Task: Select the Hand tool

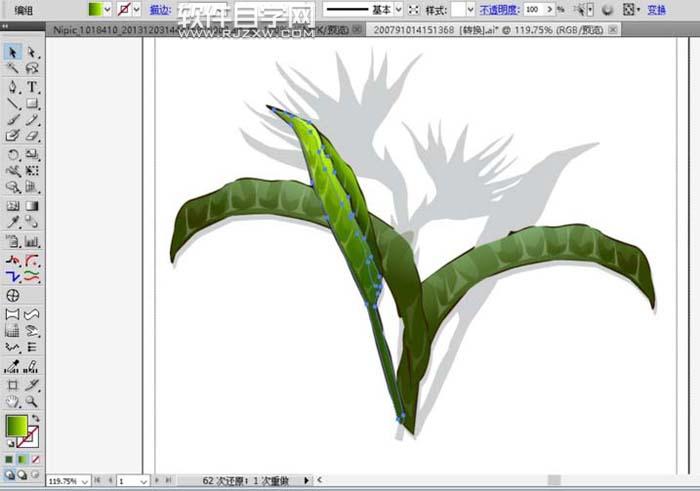Action: [x=13, y=401]
